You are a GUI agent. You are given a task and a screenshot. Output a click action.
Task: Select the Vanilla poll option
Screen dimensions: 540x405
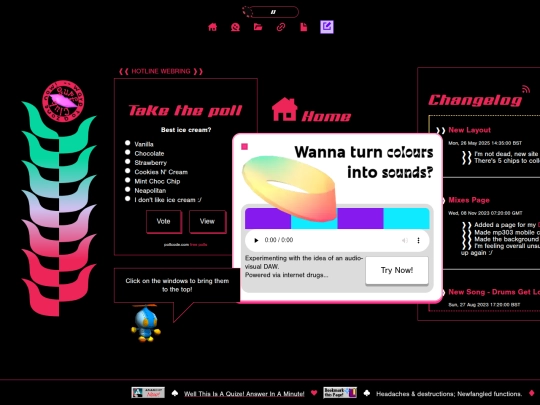pyautogui.click(x=128, y=143)
